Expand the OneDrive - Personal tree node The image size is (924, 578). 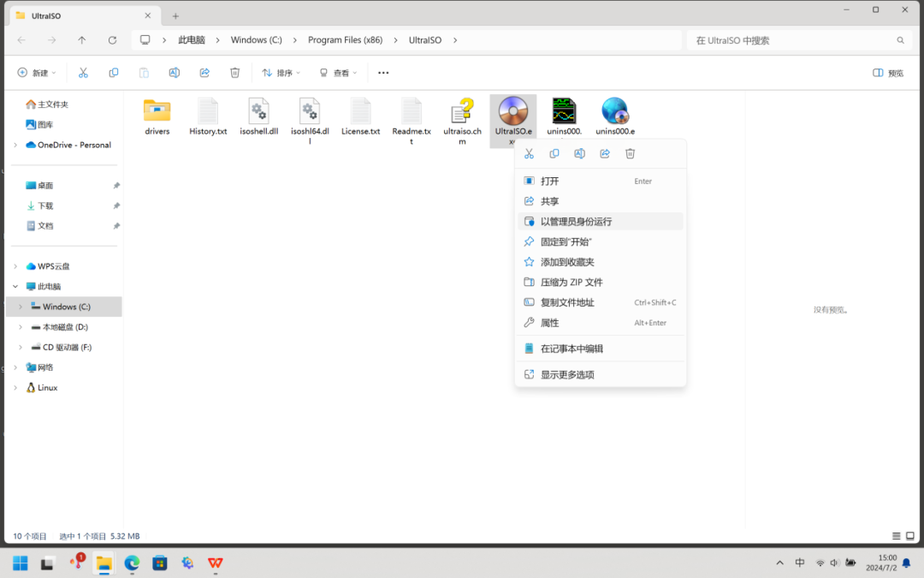(x=15, y=145)
